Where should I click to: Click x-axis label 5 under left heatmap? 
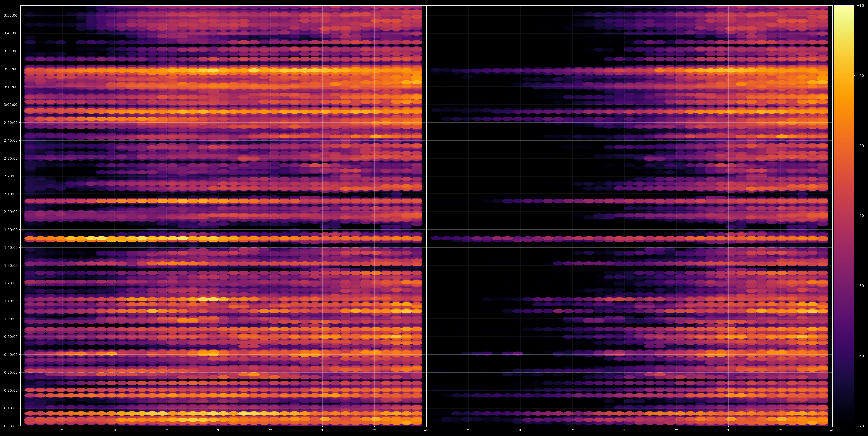(x=62, y=430)
